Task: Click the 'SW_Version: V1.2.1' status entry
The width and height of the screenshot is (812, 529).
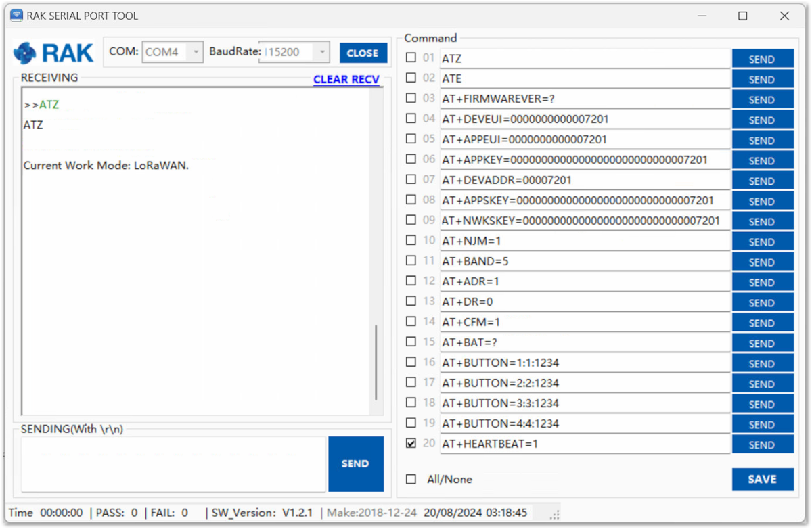Action: pos(262,513)
